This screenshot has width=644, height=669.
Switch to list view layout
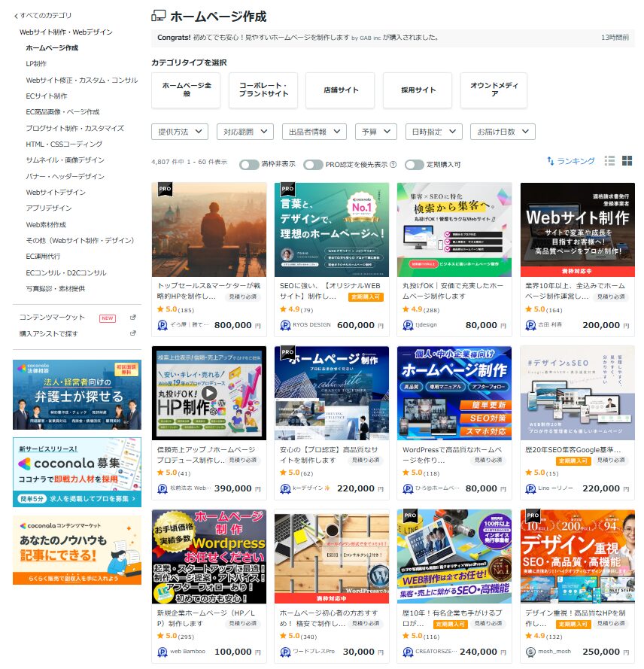(x=610, y=161)
